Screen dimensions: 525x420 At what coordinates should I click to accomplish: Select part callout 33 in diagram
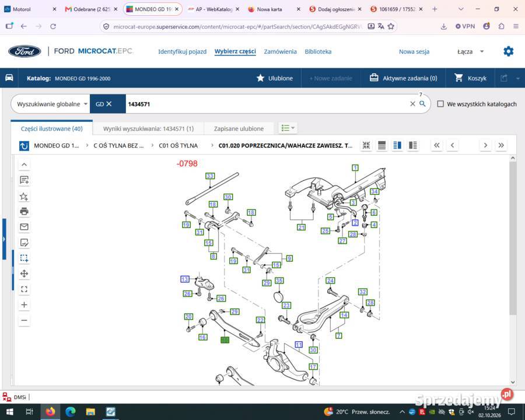tap(210, 176)
